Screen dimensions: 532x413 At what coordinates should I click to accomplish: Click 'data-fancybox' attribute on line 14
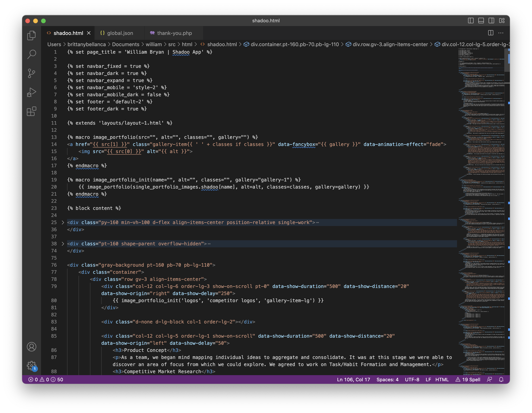[296, 144]
